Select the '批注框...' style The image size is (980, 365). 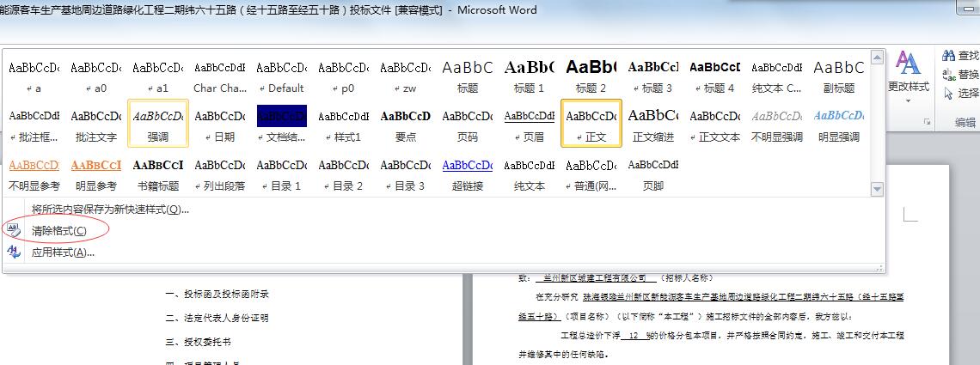pyautogui.click(x=34, y=124)
